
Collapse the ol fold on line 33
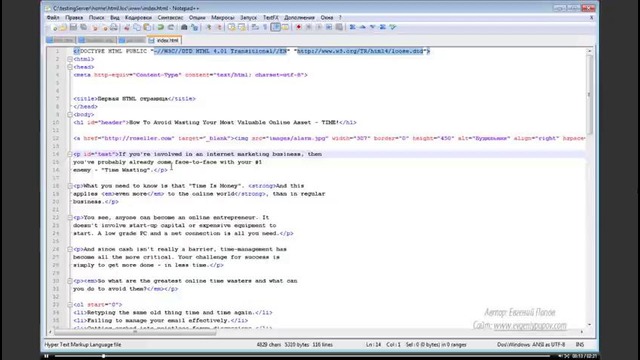(x=70, y=305)
